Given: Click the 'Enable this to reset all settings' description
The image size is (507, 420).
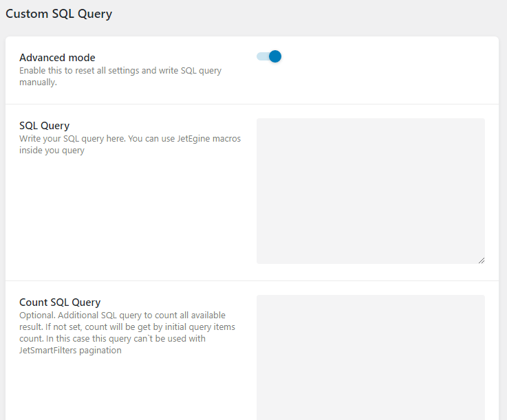Looking at the screenshot, I should pyautogui.click(x=120, y=76).
